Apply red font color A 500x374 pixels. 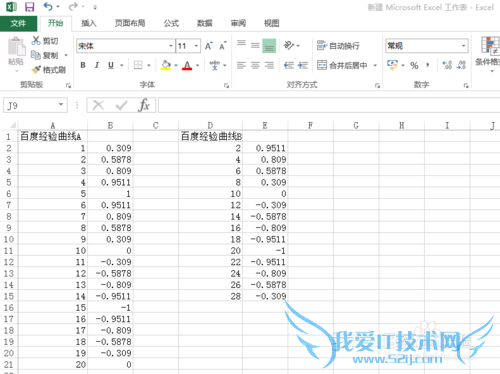[187, 65]
